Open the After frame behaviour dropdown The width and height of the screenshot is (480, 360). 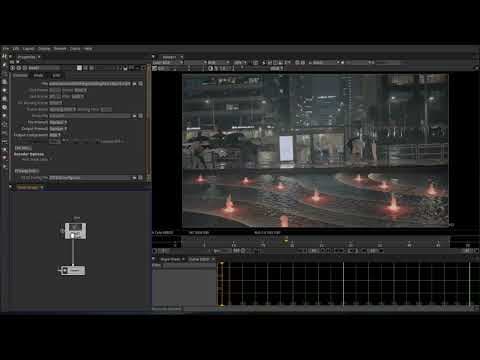[77, 96]
